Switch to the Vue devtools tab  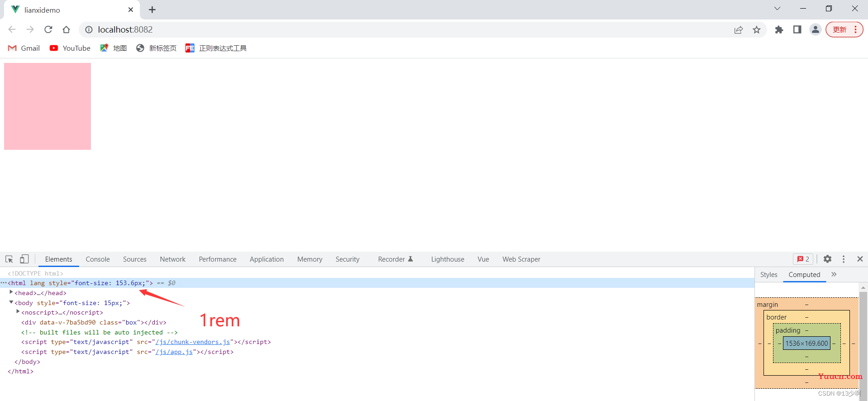pyautogui.click(x=483, y=259)
